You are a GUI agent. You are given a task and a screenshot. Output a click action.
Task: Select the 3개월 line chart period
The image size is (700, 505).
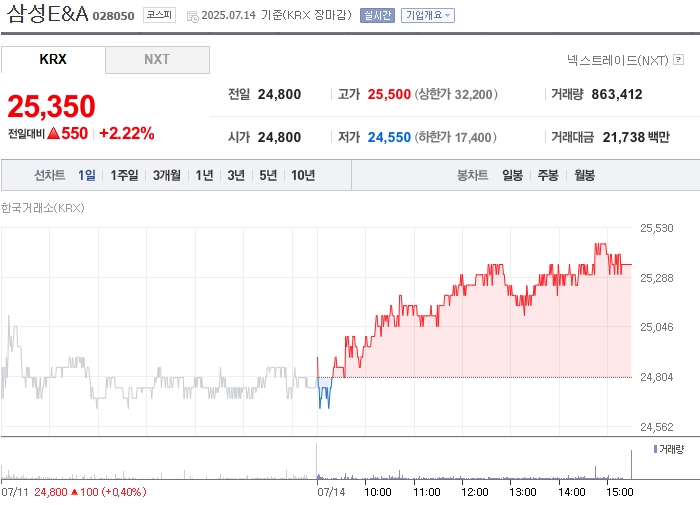pos(167,175)
